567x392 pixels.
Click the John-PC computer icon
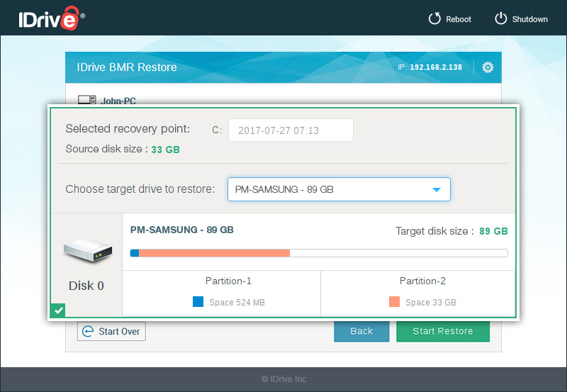pyautogui.click(x=86, y=101)
